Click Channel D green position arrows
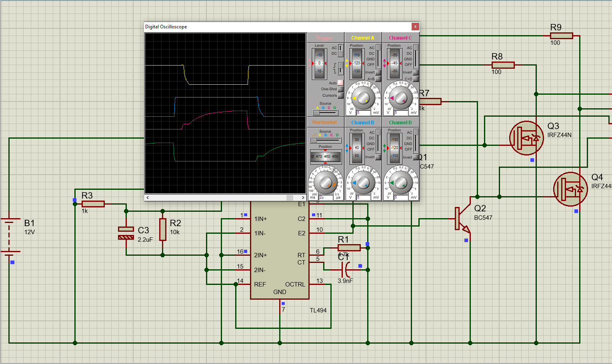This screenshot has width=612, height=364. click(x=385, y=148)
